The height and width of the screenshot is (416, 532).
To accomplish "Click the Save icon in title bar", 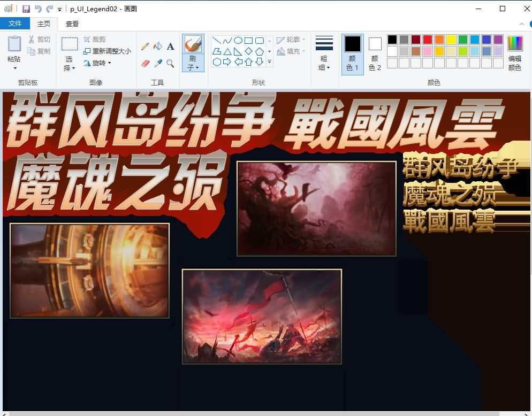I will pyautogui.click(x=26, y=9).
